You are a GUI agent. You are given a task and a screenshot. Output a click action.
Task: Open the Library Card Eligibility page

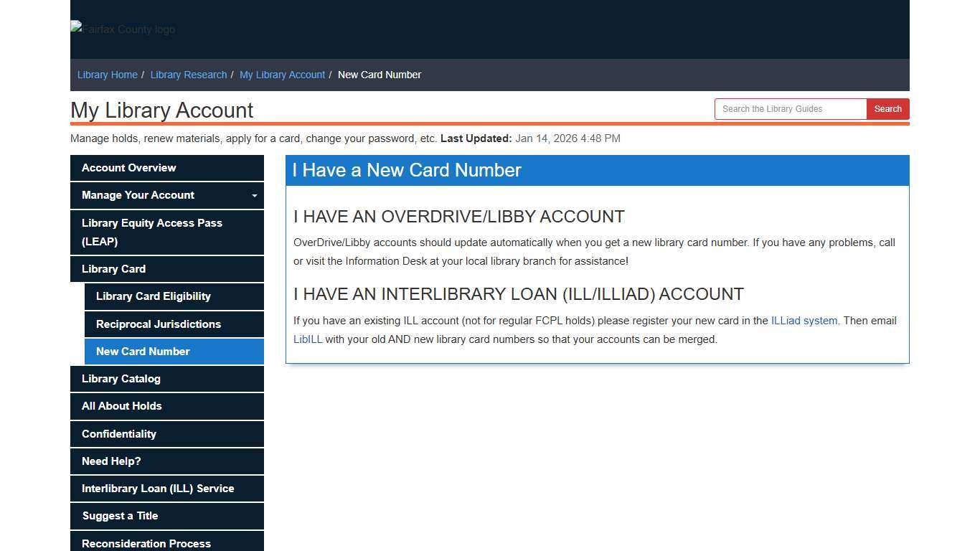click(x=153, y=296)
